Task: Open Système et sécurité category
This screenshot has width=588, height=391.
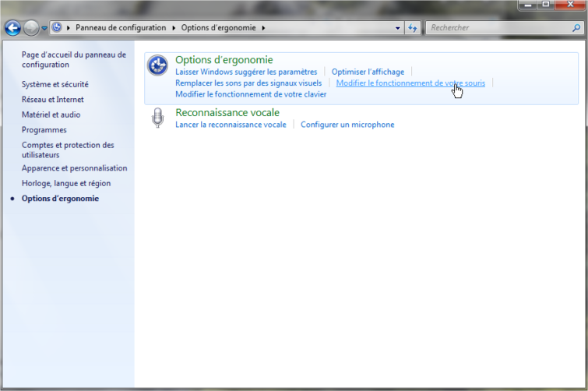Action: [55, 84]
